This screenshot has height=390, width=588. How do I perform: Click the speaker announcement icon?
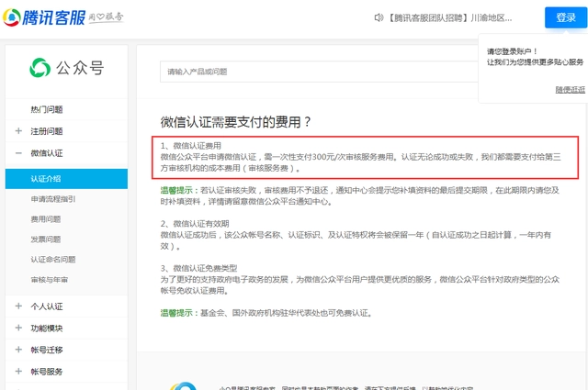pyautogui.click(x=379, y=18)
